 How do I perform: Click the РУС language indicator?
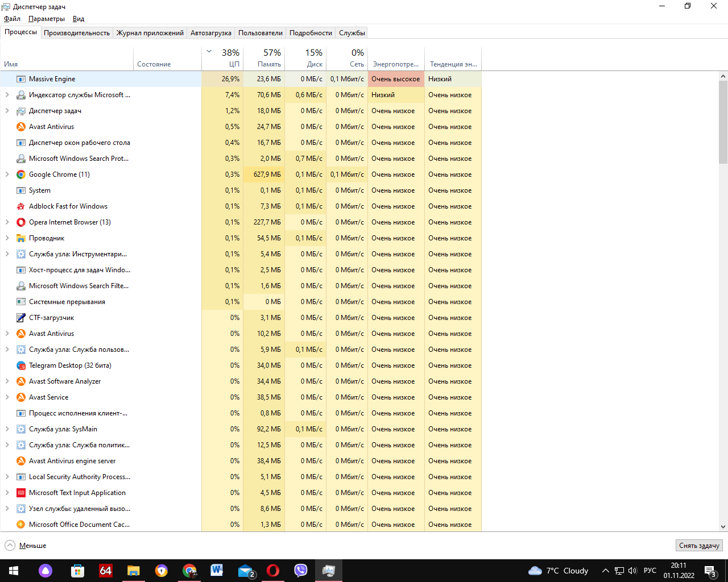(x=650, y=571)
